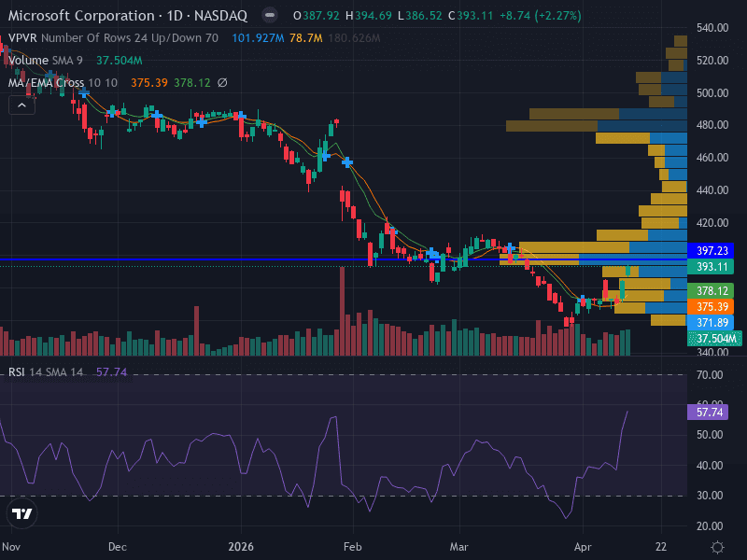Image resolution: width=747 pixels, height=560 pixels.
Task: Click the Volume SMA value 37.504M in legend
Action: (120, 61)
